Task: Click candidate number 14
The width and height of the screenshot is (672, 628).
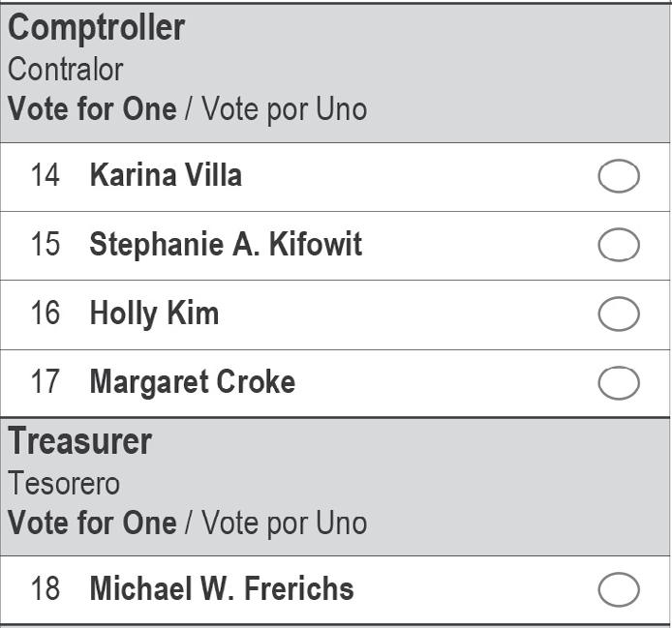Action: 45,176
